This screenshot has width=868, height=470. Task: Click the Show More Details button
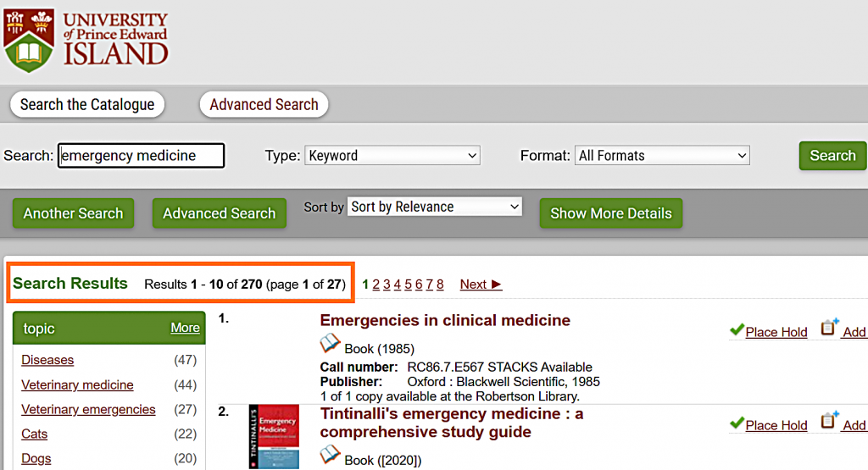pyautogui.click(x=610, y=213)
